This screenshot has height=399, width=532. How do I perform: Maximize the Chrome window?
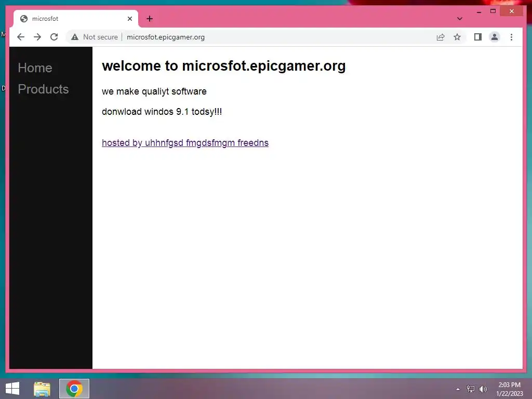coord(493,11)
